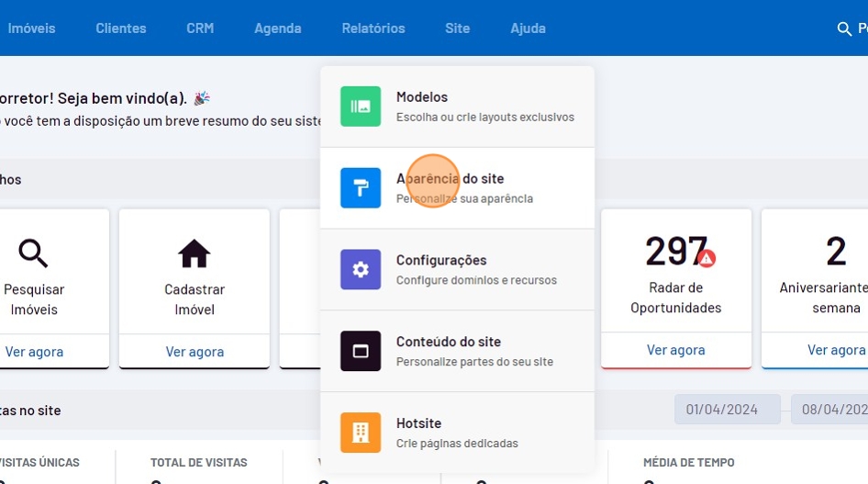The height and width of the screenshot is (484, 868).
Task: Expand the CRM menu
Action: click(200, 28)
